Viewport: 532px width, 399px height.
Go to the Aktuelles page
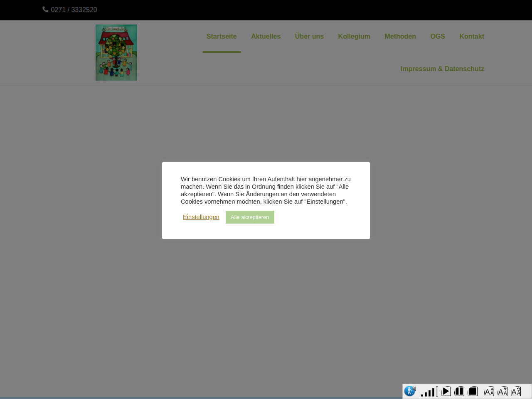coord(266,37)
